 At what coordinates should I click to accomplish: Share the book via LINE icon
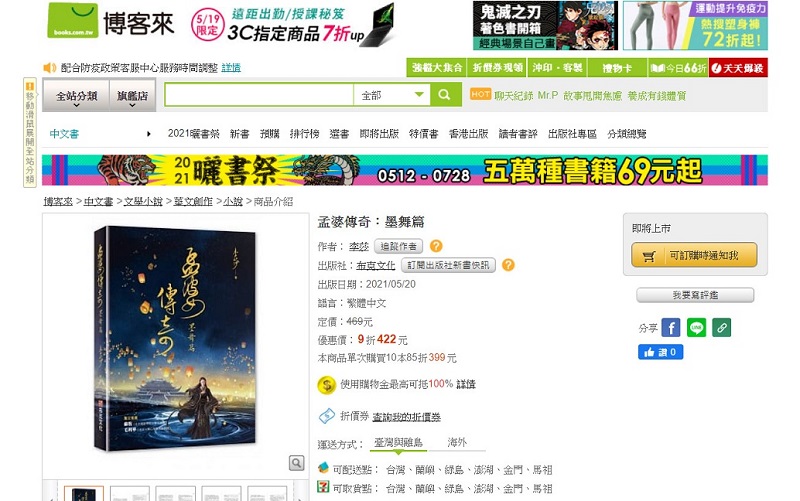pyautogui.click(x=696, y=328)
